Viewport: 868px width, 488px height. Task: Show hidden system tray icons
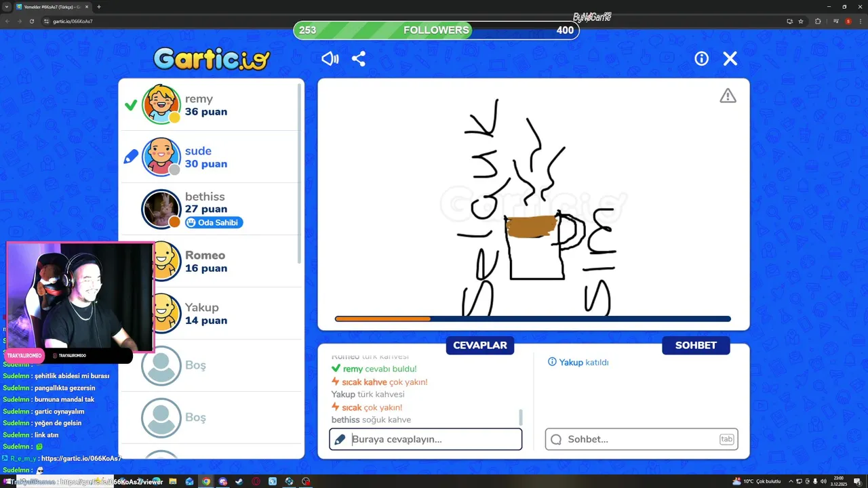coord(791,481)
